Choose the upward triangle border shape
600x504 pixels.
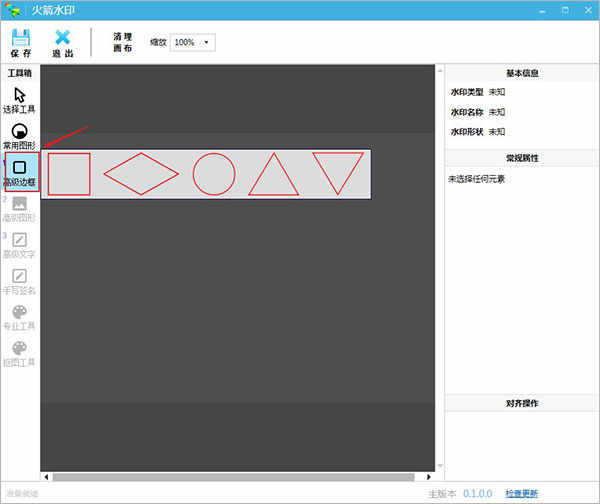274,174
